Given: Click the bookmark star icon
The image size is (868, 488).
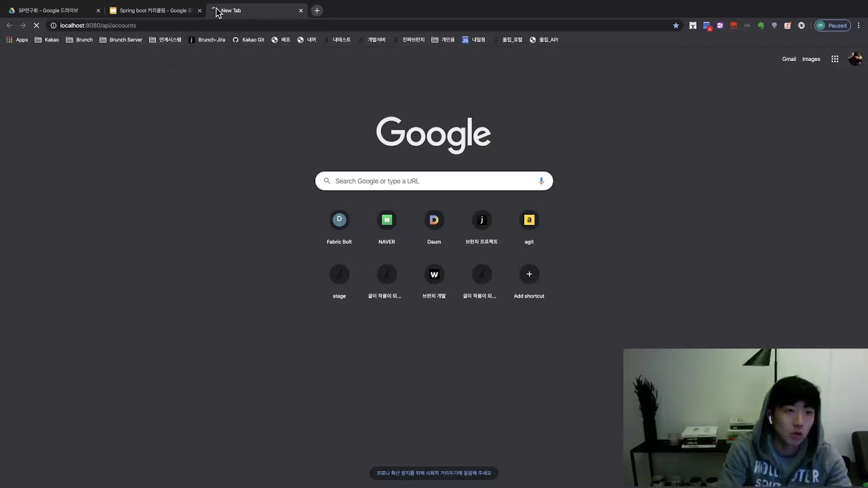Looking at the screenshot, I should [676, 25].
